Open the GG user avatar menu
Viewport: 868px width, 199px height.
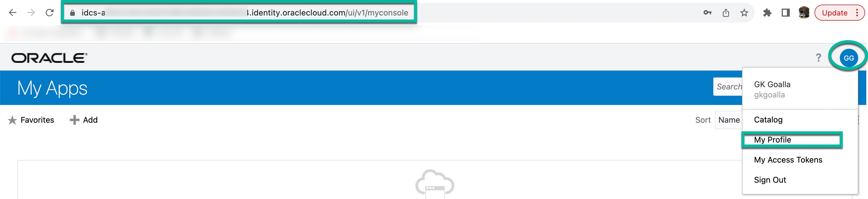(848, 58)
